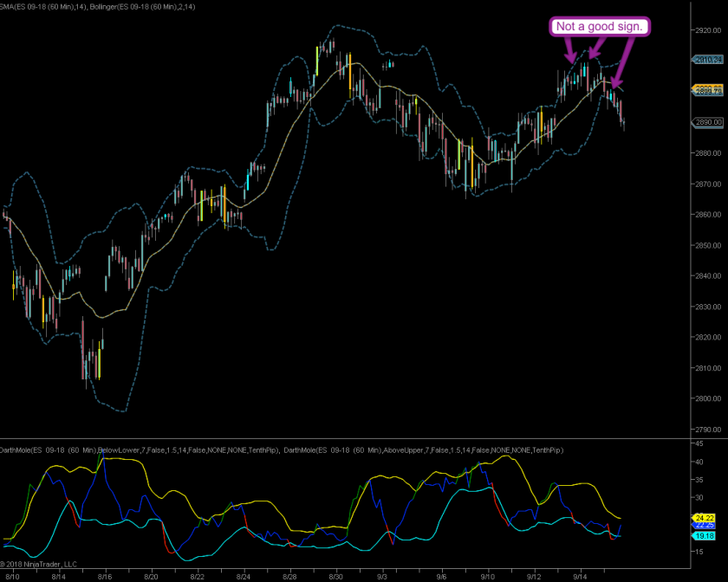Click the yellow 24.22 indicator value marker

pos(703,518)
